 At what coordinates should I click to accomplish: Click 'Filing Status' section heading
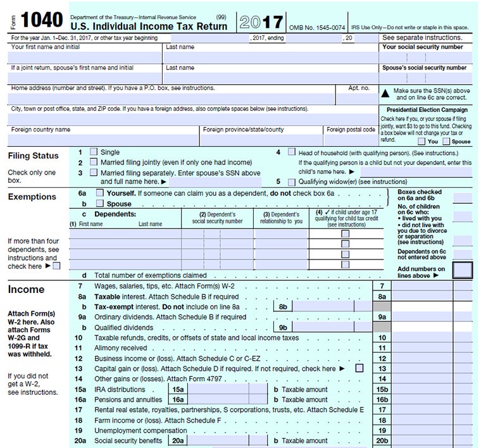click(x=33, y=156)
